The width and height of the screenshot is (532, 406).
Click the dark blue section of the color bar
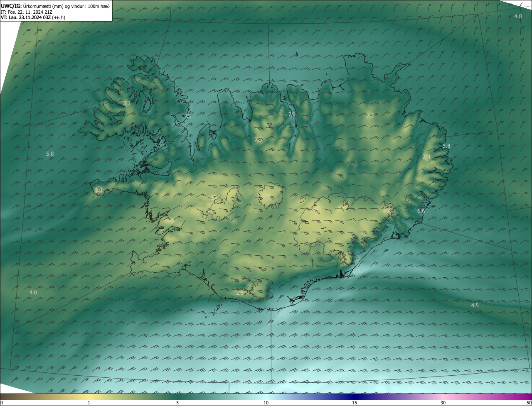coord(355,396)
